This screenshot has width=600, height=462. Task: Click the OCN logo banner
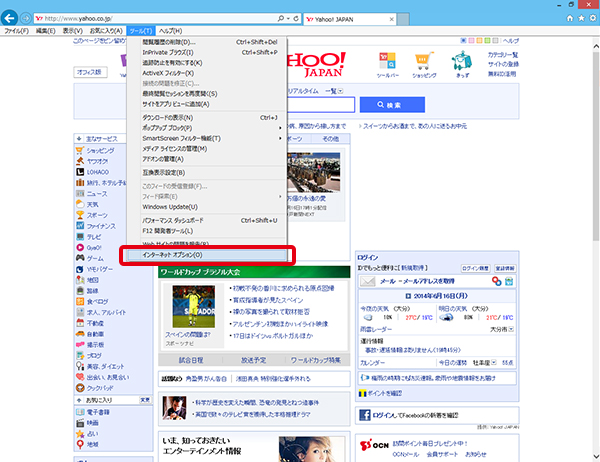pyautogui.click(x=374, y=445)
